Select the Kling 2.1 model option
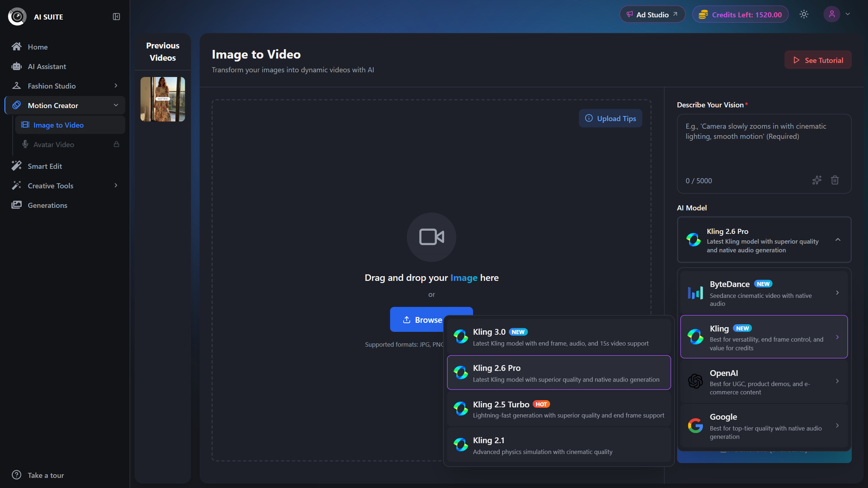 click(559, 445)
